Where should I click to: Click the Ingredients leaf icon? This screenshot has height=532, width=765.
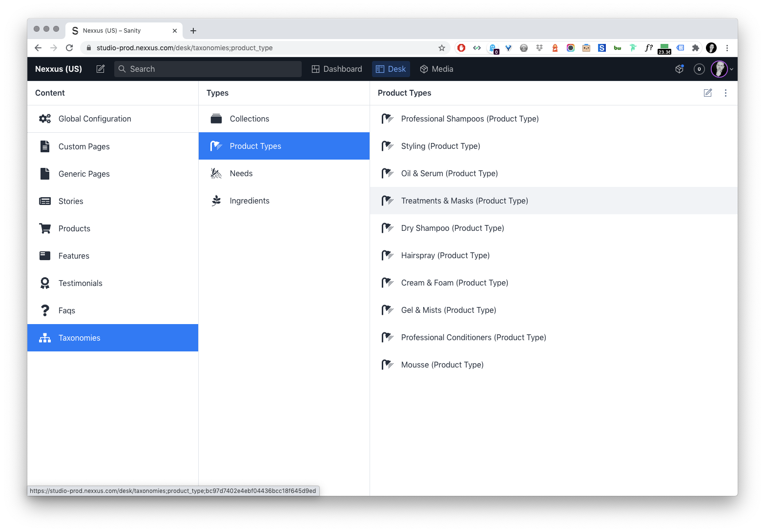click(x=216, y=201)
